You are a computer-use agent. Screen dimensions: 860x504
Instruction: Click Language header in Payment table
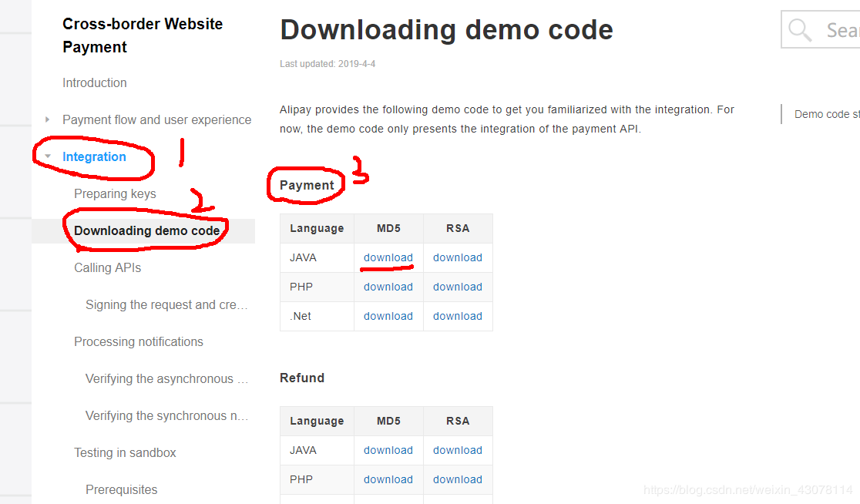[x=317, y=228]
